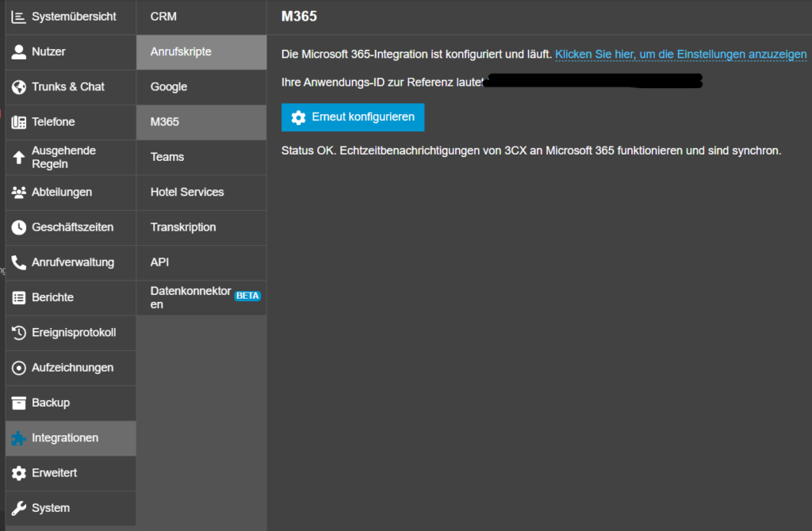Open the Teams integration
812x531 pixels.
tap(201, 158)
